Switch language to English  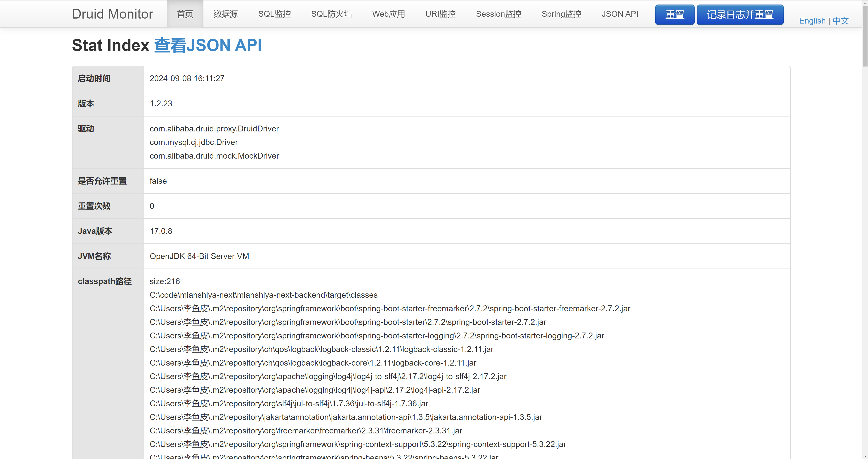812,21
